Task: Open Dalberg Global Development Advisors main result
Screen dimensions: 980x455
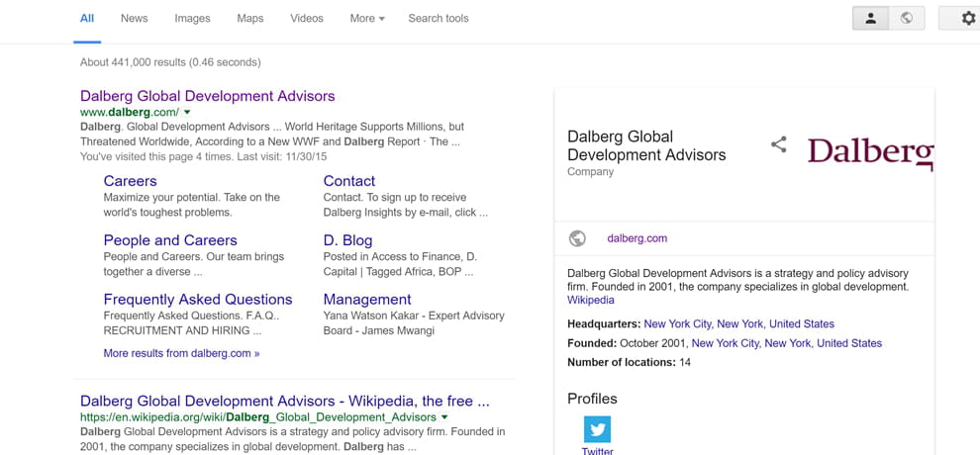Action: click(x=208, y=96)
